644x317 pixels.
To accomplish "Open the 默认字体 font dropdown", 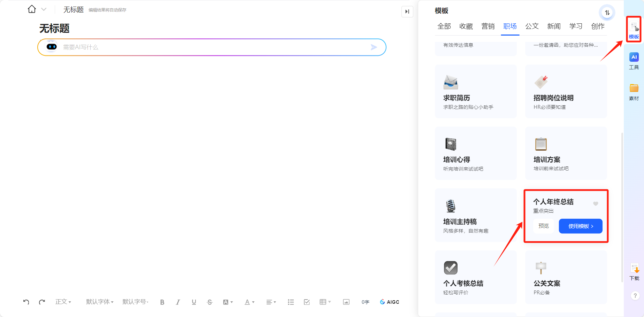I will pos(100,302).
